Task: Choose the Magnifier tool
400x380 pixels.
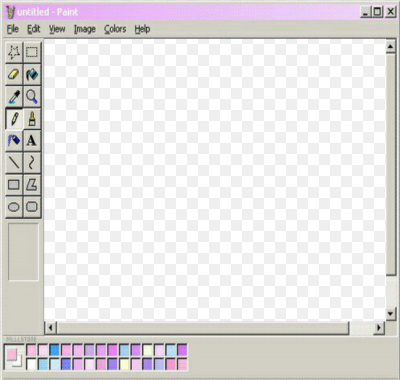Action: (32, 96)
